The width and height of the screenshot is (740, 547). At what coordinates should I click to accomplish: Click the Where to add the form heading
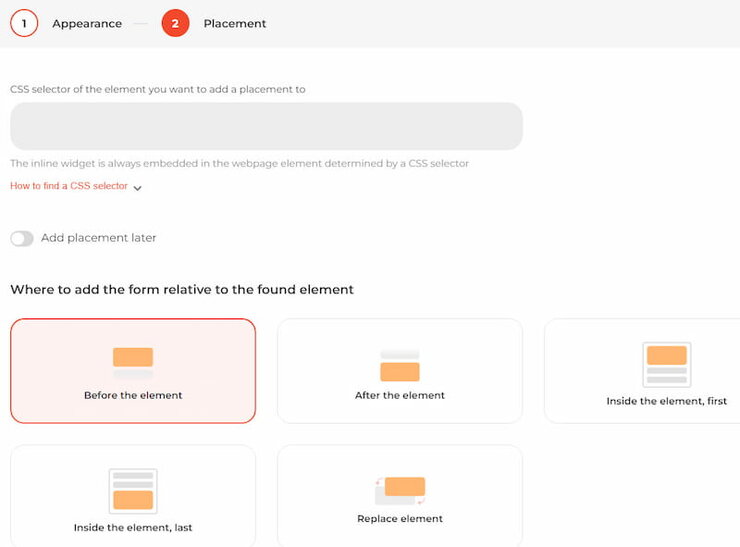point(182,289)
